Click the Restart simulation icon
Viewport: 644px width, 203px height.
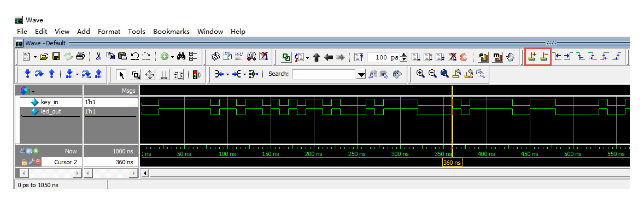359,57
